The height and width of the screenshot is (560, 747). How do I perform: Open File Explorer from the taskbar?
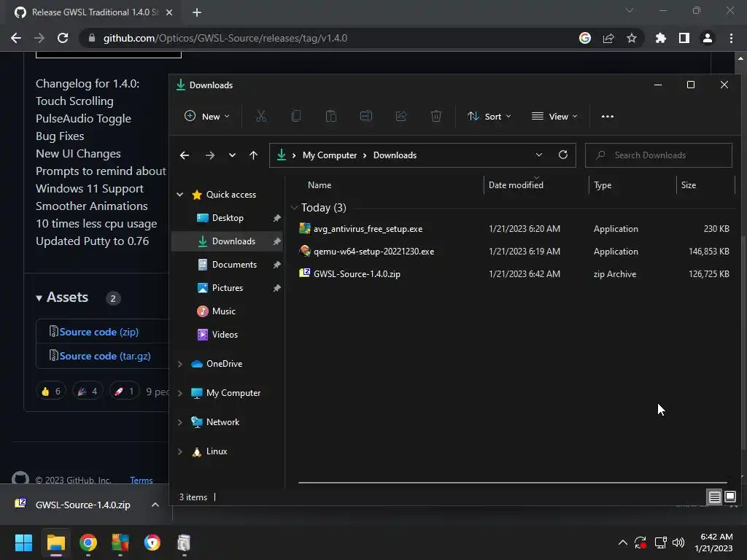(55, 542)
